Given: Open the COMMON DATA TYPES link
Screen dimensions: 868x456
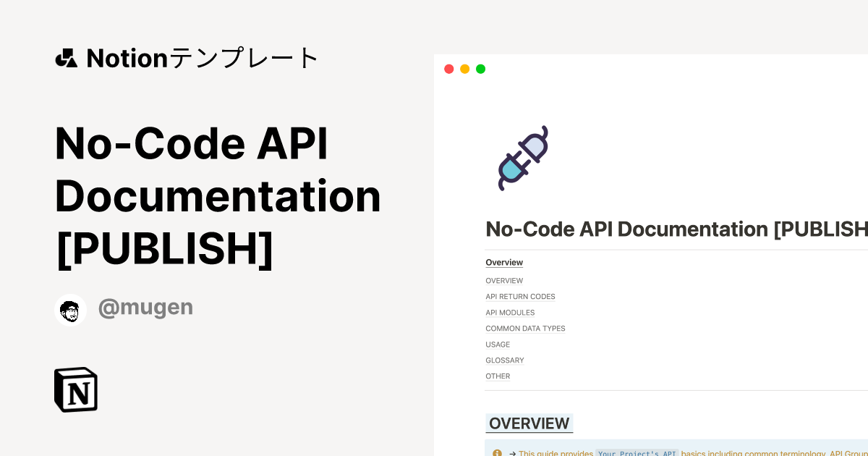Looking at the screenshot, I should point(525,328).
